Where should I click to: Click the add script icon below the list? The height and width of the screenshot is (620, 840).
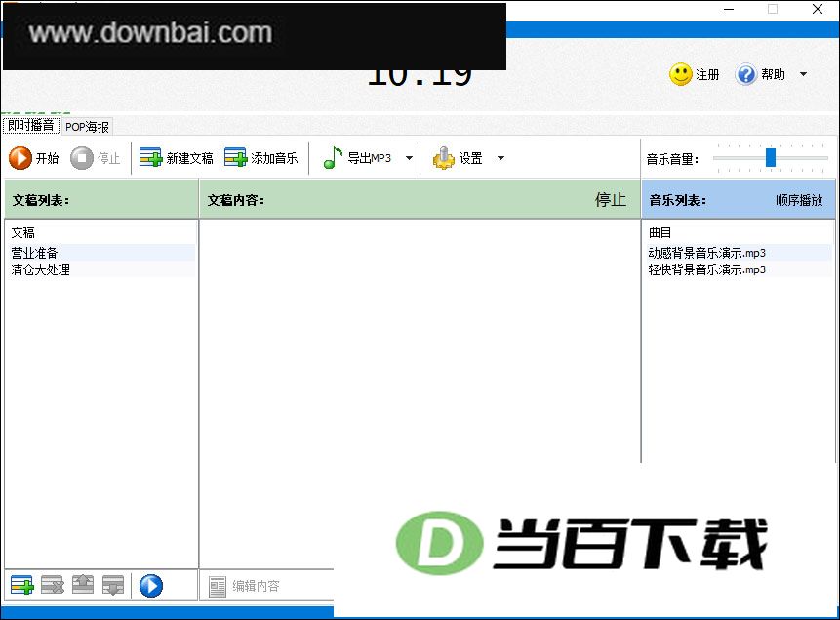(22, 585)
